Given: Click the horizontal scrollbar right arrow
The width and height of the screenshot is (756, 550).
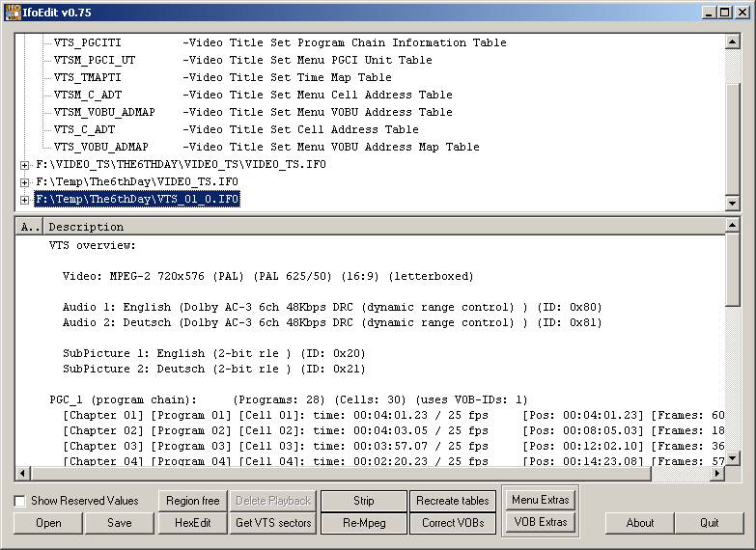Looking at the screenshot, I should click(716, 474).
